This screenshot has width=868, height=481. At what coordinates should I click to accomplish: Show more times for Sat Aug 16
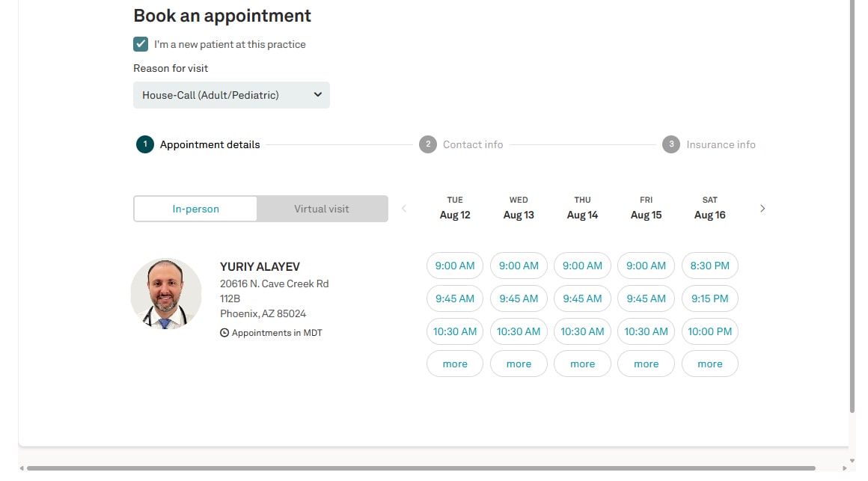(709, 364)
